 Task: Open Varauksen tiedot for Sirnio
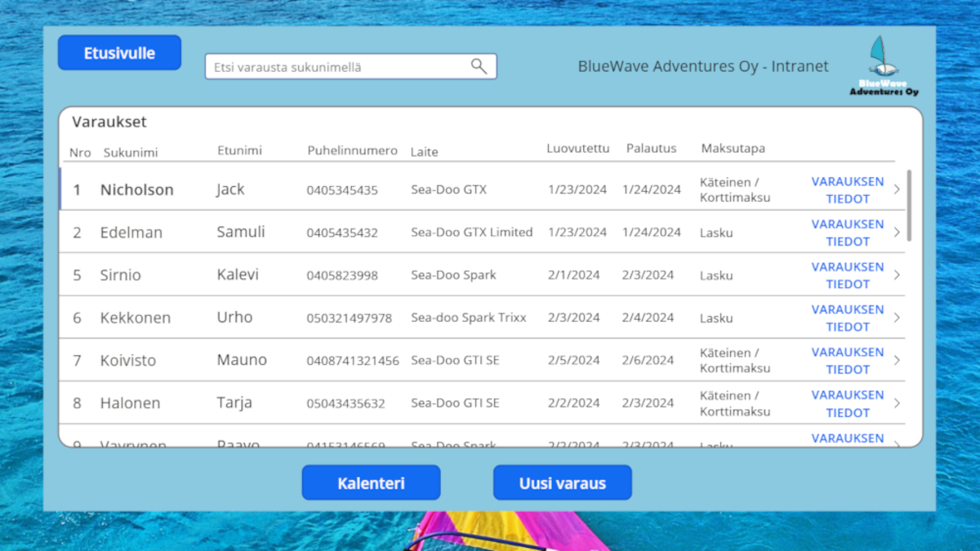[x=848, y=275]
